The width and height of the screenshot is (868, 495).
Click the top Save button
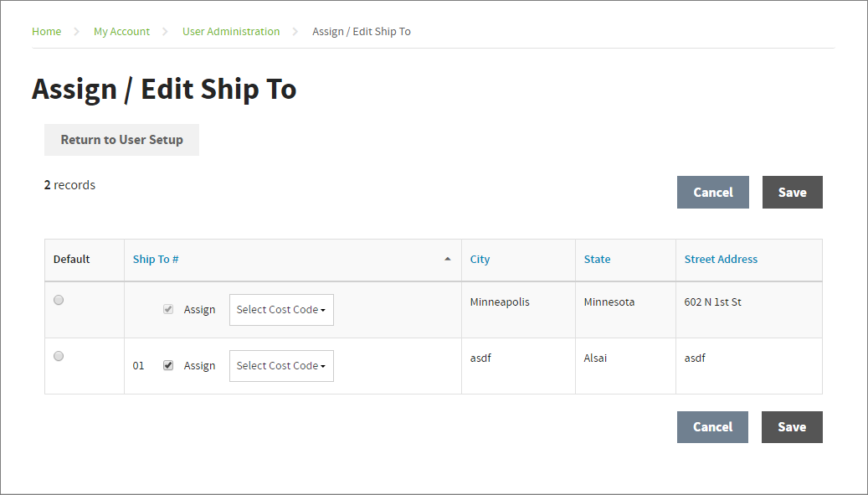(x=792, y=193)
